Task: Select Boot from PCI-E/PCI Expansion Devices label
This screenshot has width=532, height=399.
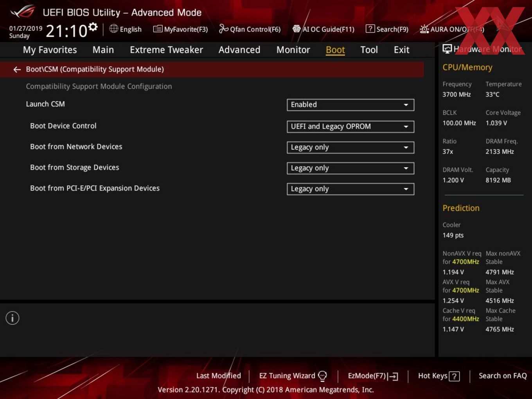Action: coord(95,188)
